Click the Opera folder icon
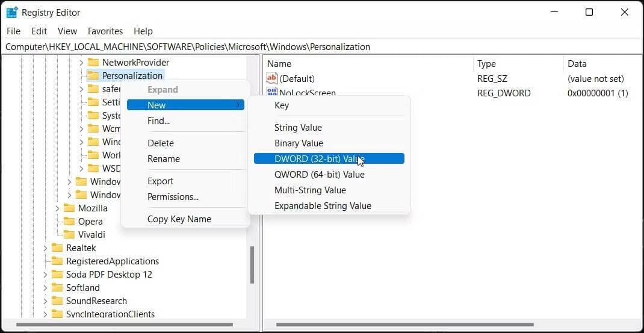The width and height of the screenshot is (644, 333). (69, 221)
